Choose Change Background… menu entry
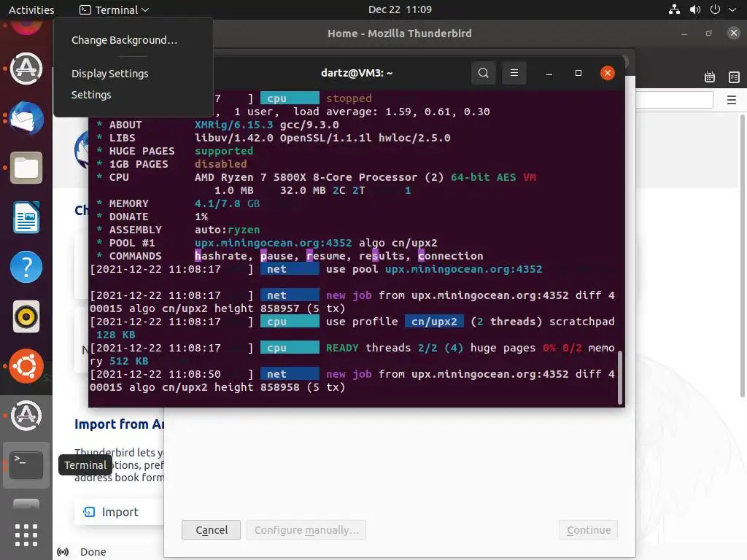Viewport: 747px width, 560px height. coord(124,40)
